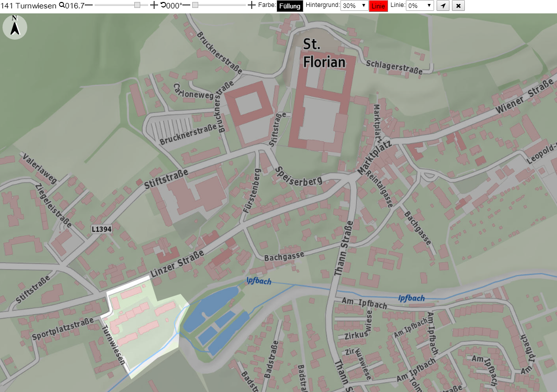Viewport: 557px width, 392px height.
Task: Click the St. Florian map label
Action: (324, 54)
